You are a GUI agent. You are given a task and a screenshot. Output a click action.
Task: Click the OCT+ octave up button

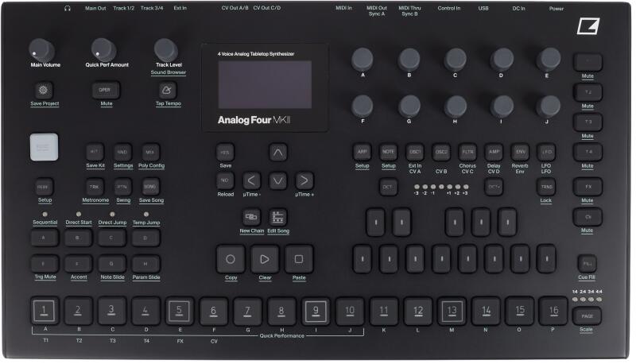coord(494,187)
